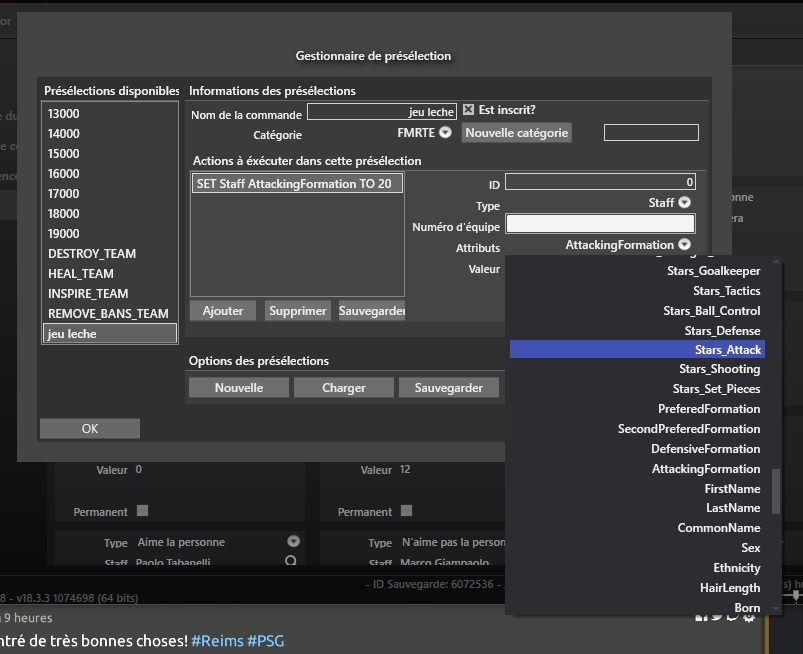Open the FMRTE category dropdown arrow
Viewport: 803px width, 654px height.
445,132
